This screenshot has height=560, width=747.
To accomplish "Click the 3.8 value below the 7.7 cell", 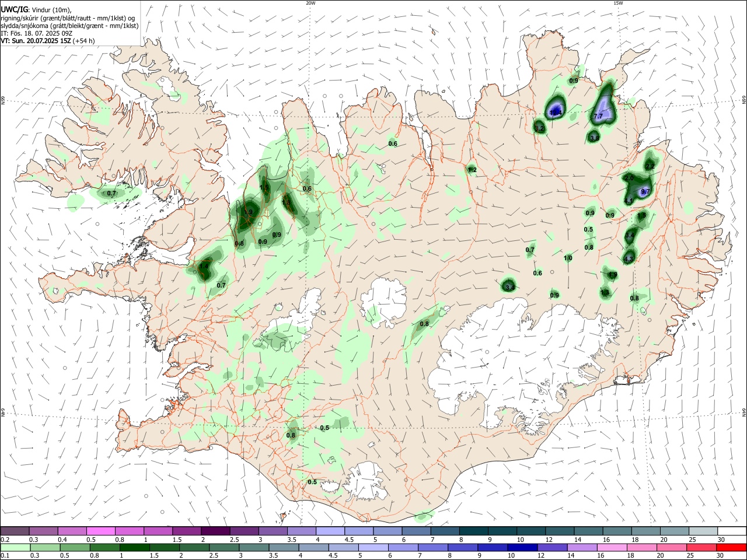I will (594, 138).
